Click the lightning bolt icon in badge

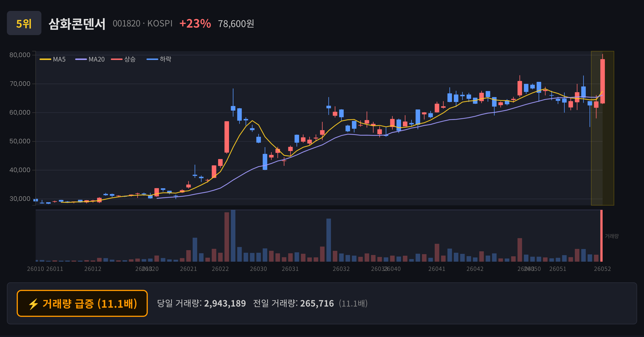(x=33, y=304)
